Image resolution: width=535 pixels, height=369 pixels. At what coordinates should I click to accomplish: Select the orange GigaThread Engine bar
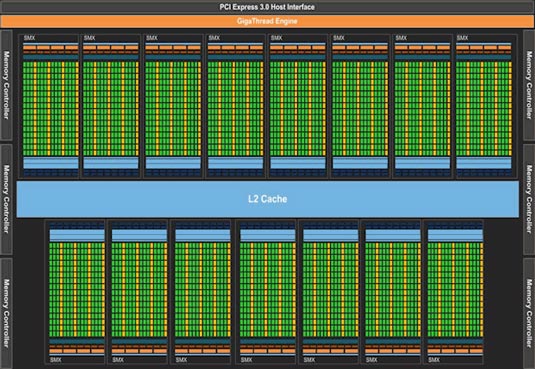(267, 21)
